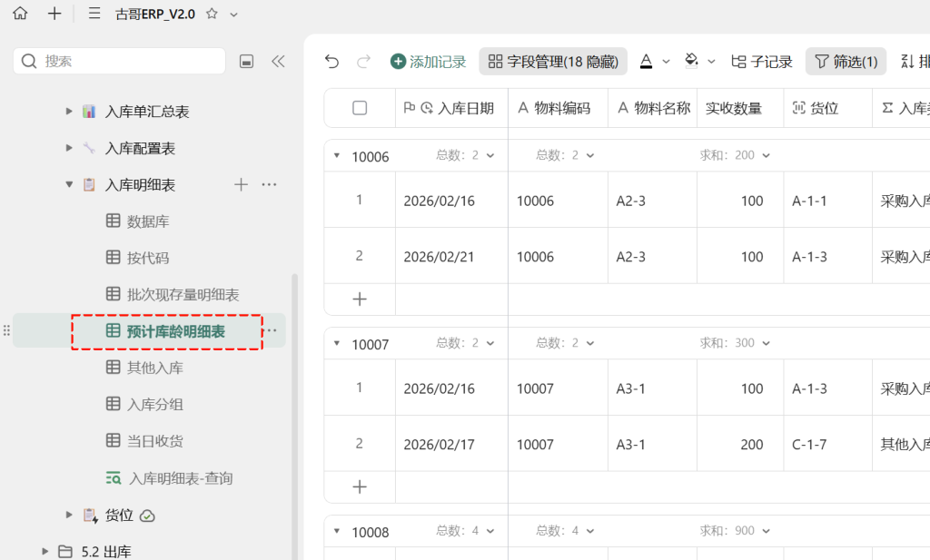Viewport: 930px width, 560px height.
Task: Click 添加记录 button
Action: coord(428,61)
